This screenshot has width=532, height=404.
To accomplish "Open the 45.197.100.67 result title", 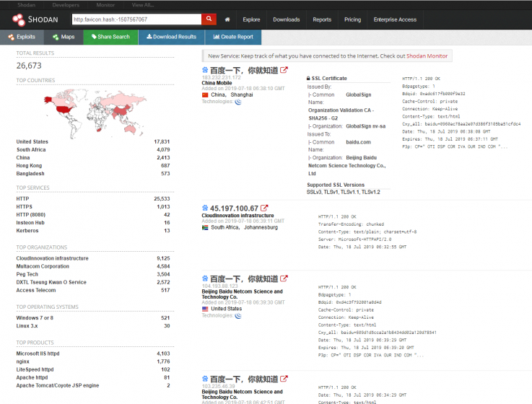I will click(234, 208).
